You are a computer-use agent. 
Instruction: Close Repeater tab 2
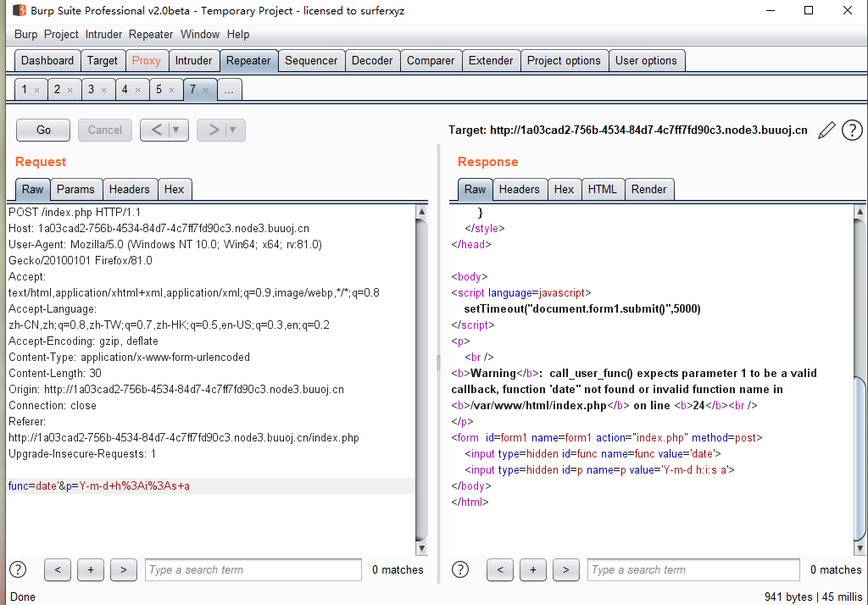(70, 90)
